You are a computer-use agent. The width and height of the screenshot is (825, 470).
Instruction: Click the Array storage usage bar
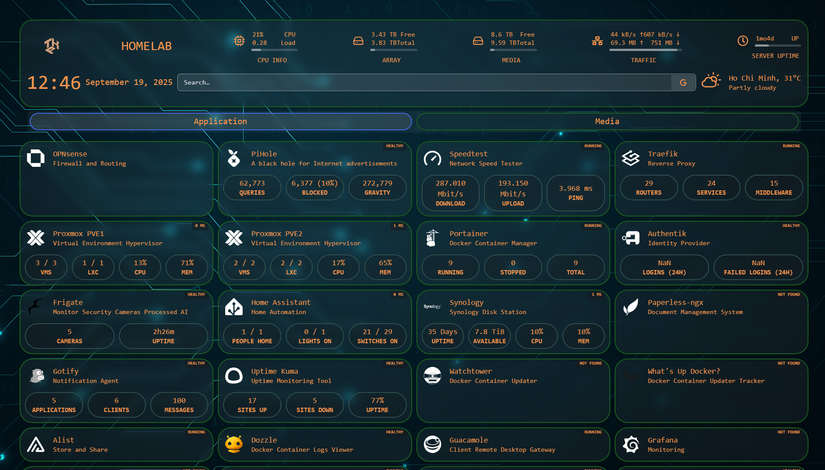click(393, 50)
